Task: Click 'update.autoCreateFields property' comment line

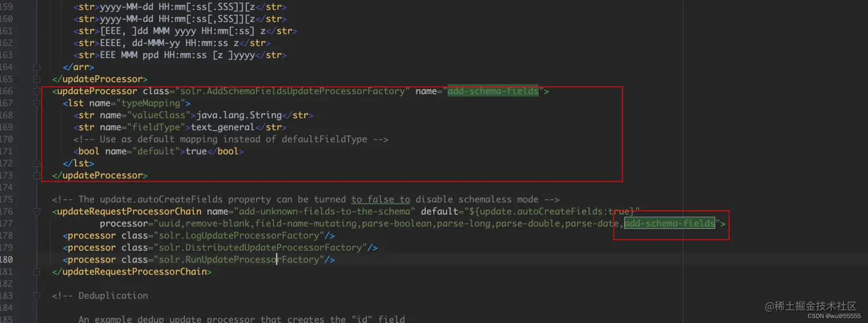Action: (305, 199)
